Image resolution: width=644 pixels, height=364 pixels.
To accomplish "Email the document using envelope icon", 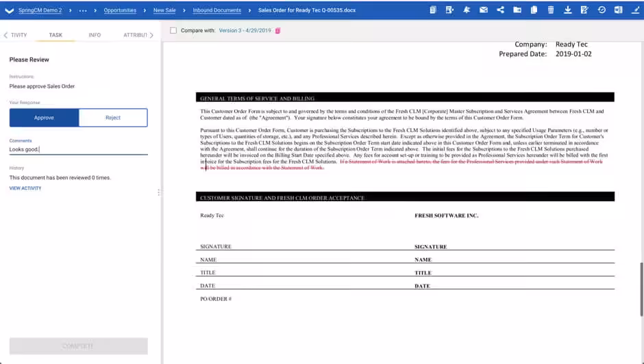I will [x=484, y=10].
